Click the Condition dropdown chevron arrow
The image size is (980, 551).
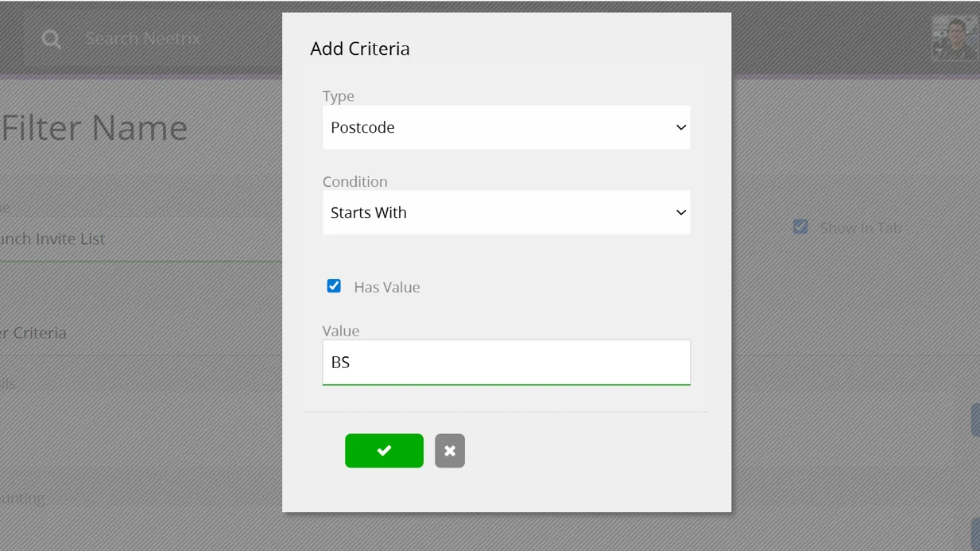pos(680,212)
